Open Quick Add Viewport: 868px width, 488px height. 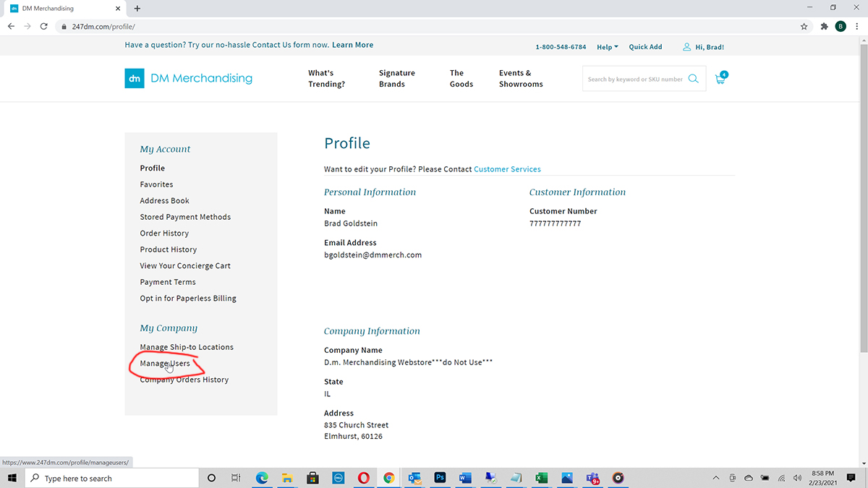pos(645,47)
